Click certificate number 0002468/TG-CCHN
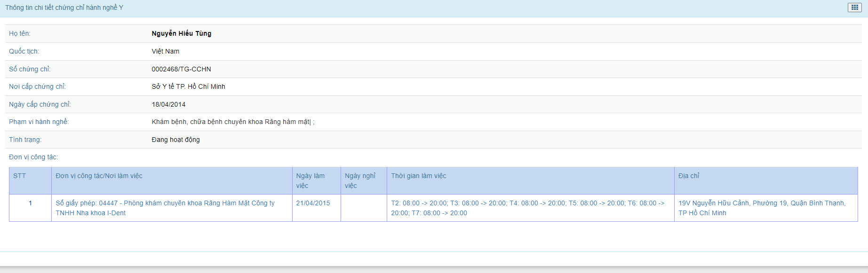This screenshot has width=868, height=273. (x=181, y=69)
